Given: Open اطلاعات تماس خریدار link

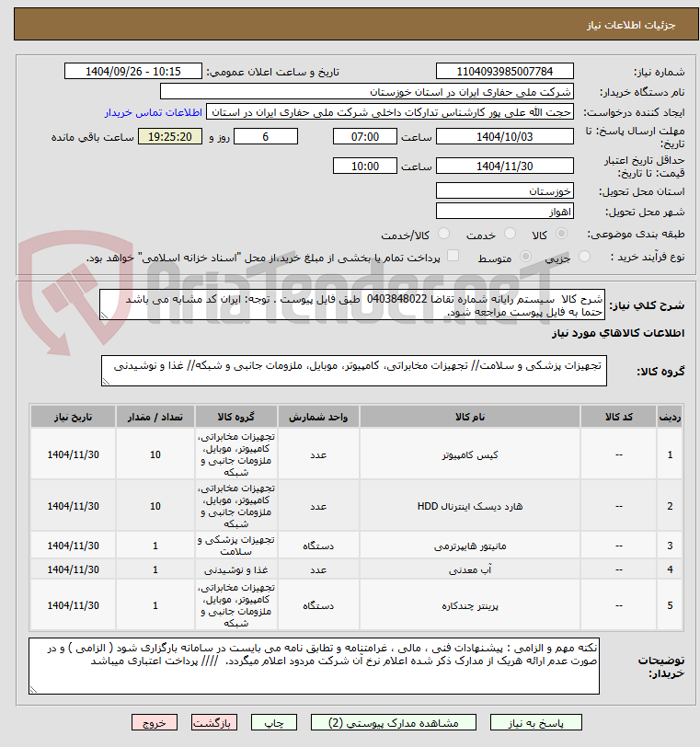Looking at the screenshot, I should 154,112.
